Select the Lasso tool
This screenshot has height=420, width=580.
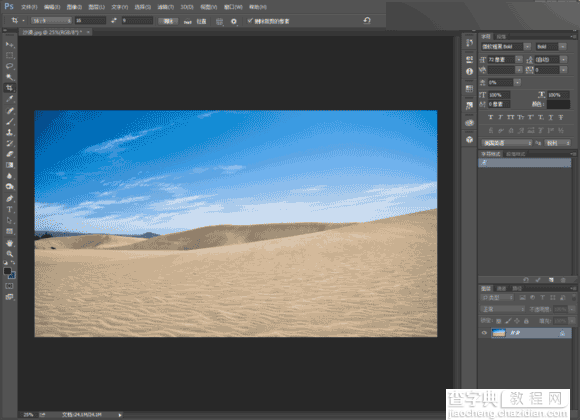(9, 66)
